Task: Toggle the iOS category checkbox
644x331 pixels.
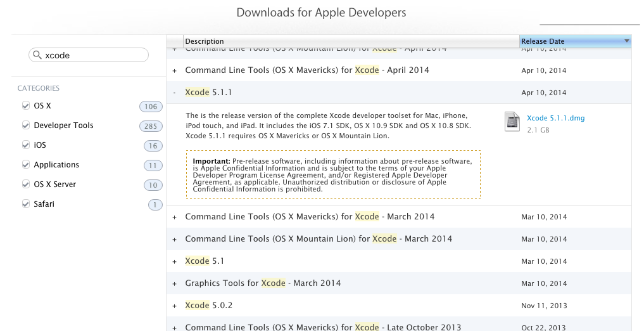Action: point(26,145)
